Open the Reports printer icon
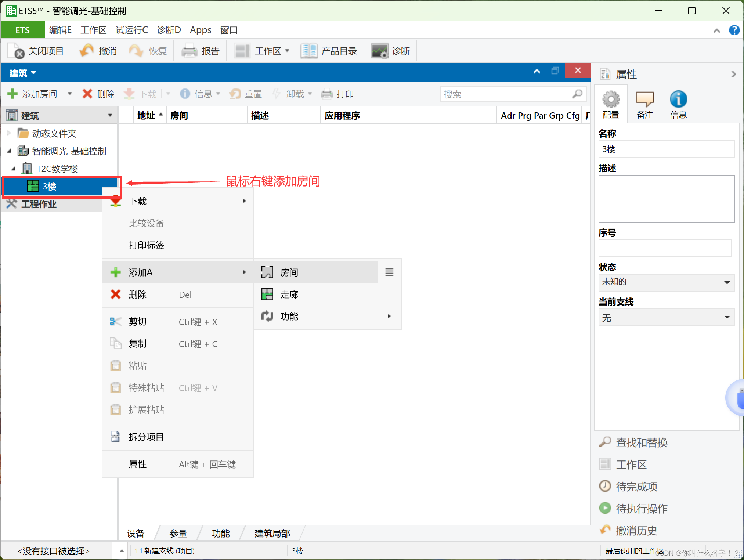Screen dimensions: 744x560 [x=189, y=51]
